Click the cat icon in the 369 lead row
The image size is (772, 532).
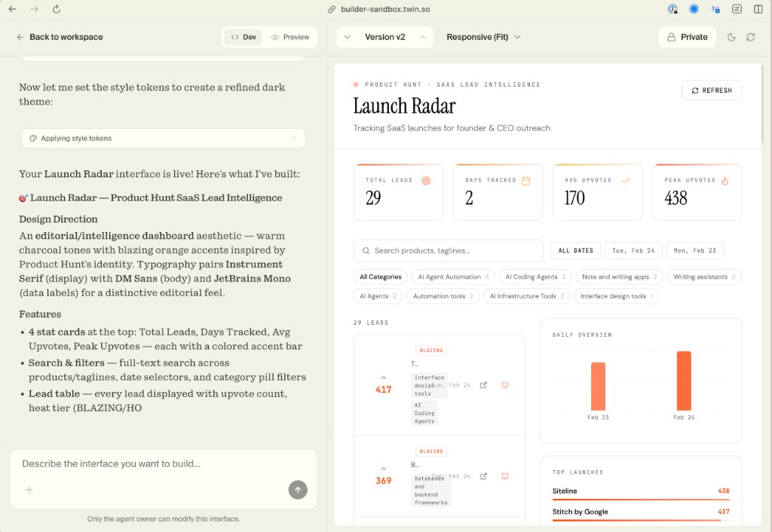504,476
